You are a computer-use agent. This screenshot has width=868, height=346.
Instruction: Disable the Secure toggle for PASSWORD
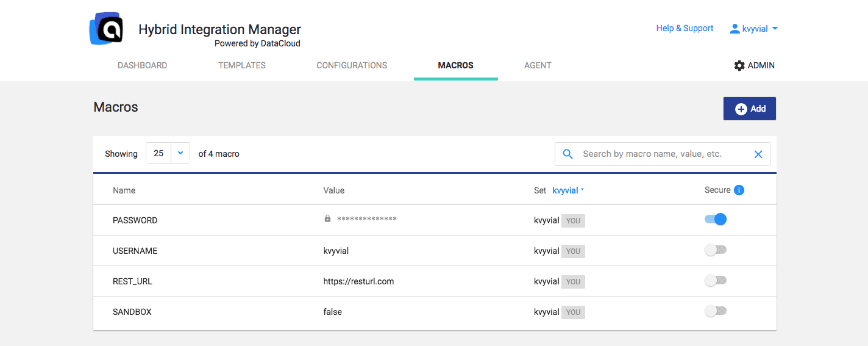716,219
